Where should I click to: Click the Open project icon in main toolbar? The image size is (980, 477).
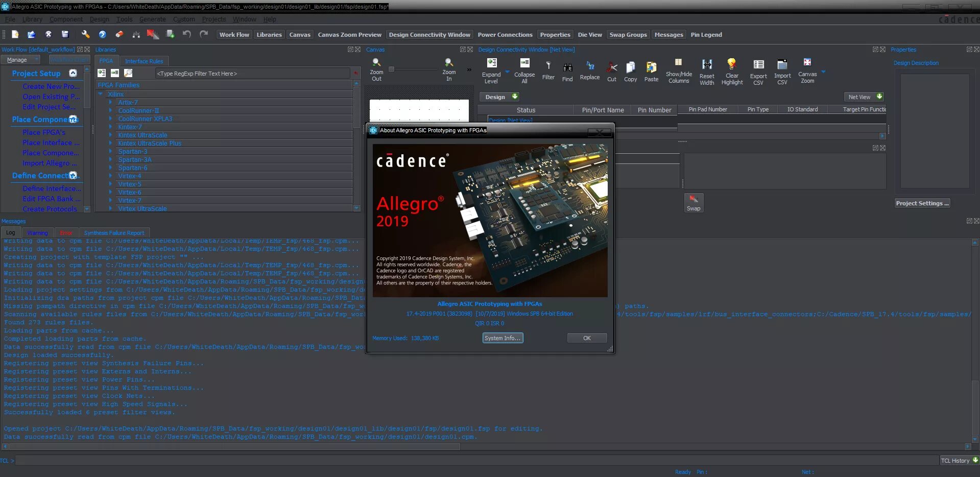tap(31, 34)
